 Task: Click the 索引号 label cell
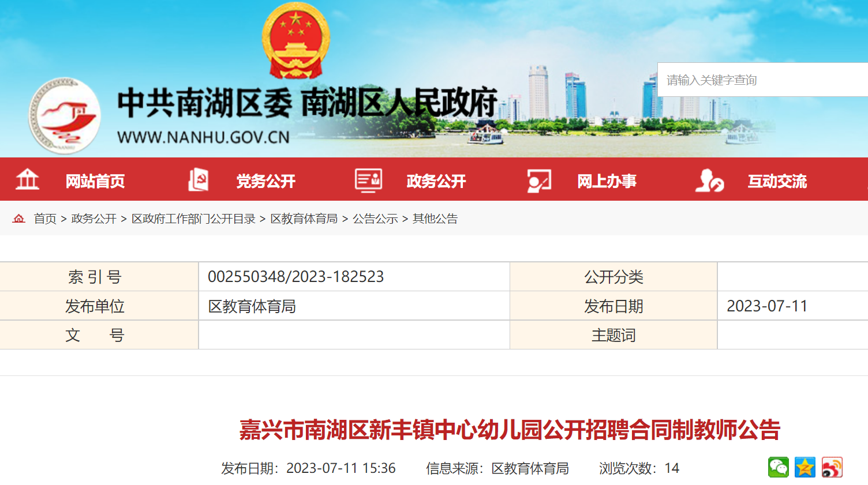coord(99,277)
